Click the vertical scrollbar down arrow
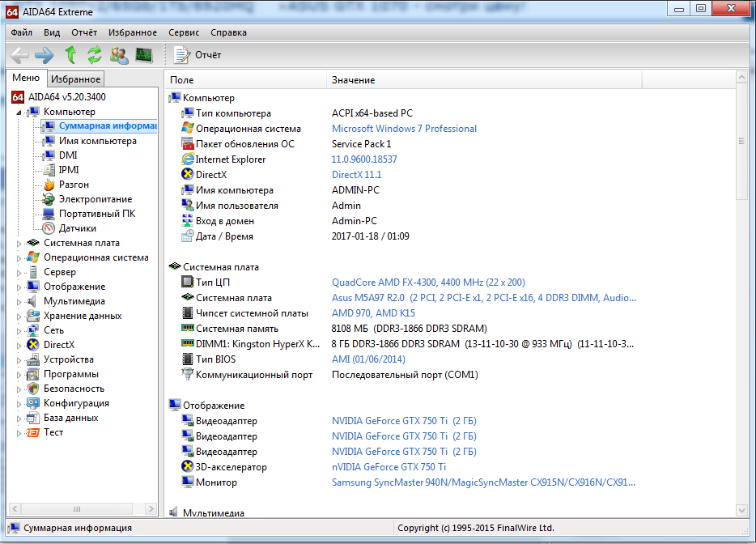The height and width of the screenshot is (544, 756). tap(742, 510)
